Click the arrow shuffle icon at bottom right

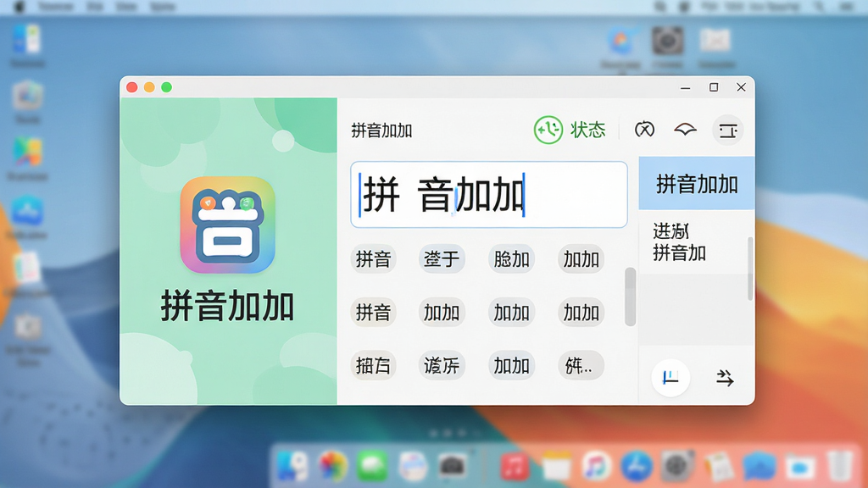pyautogui.click(x=725, y=378)
